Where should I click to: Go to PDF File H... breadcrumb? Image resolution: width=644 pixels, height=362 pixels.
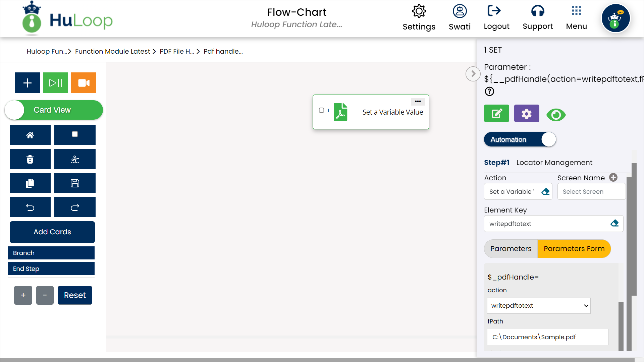pyautogui.click(x=177, y=51)
